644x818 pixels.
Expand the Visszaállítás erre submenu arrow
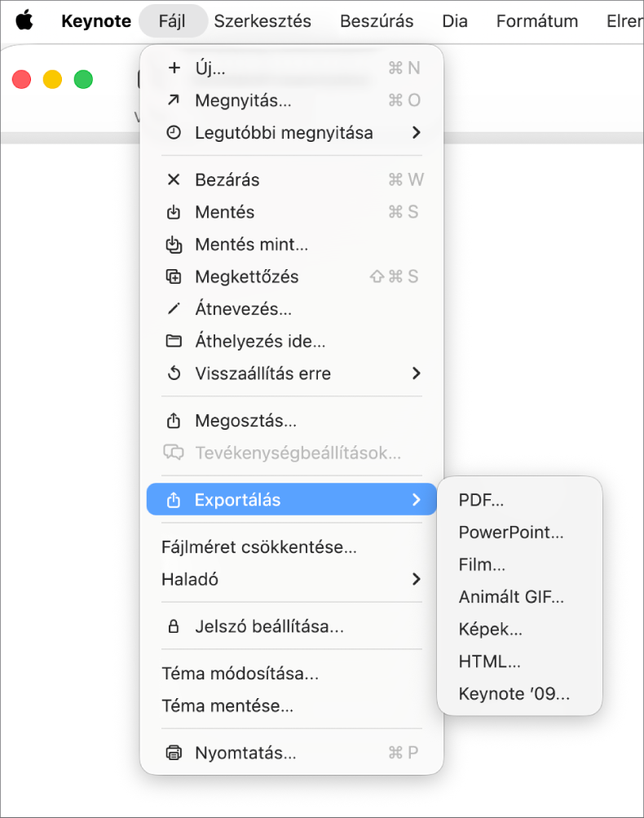[416, 374]
